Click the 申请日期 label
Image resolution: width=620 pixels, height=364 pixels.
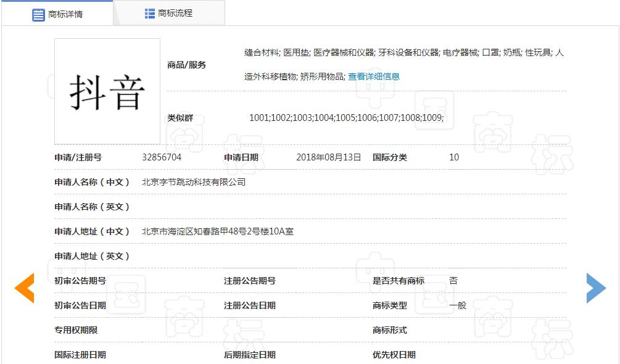tap(241, 157)
